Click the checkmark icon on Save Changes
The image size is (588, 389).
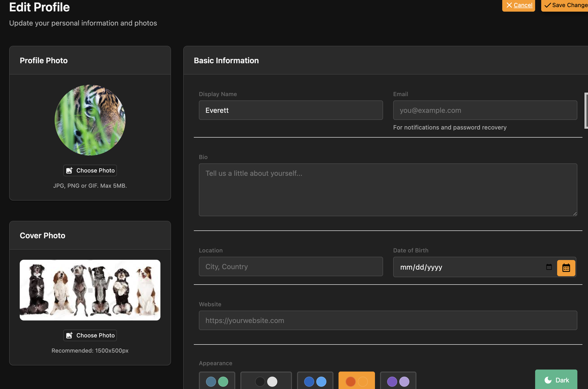click(548, 5)
